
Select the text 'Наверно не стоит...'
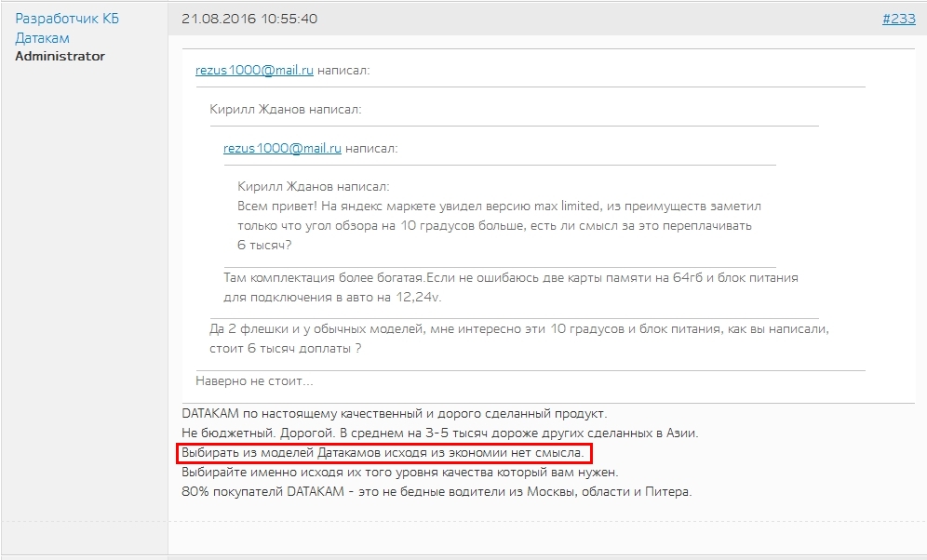click(254, 381)
